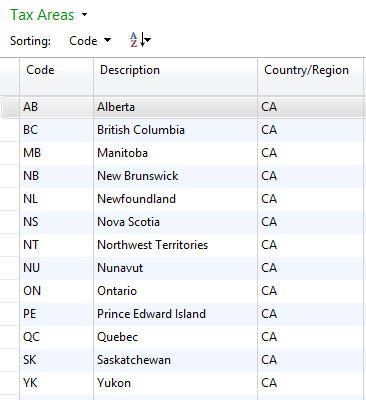This screenshot has width=366, height=400.
Task: Click the CA country cell in Saskatchewan row
Action: tap(310, 360)
